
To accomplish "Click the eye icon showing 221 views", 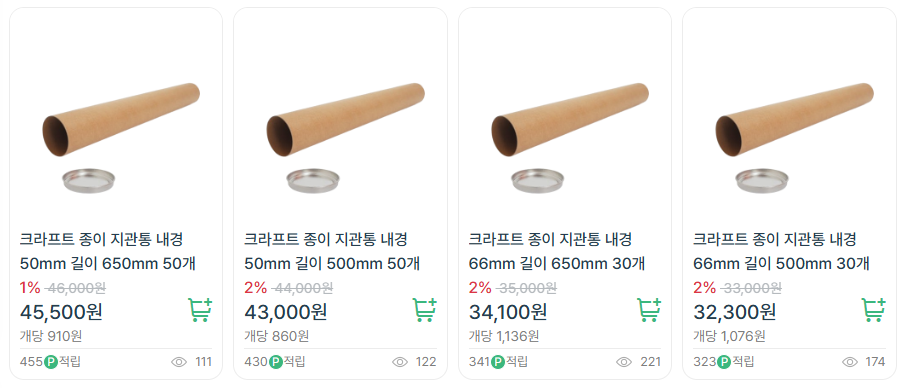I will click(624, 362).
